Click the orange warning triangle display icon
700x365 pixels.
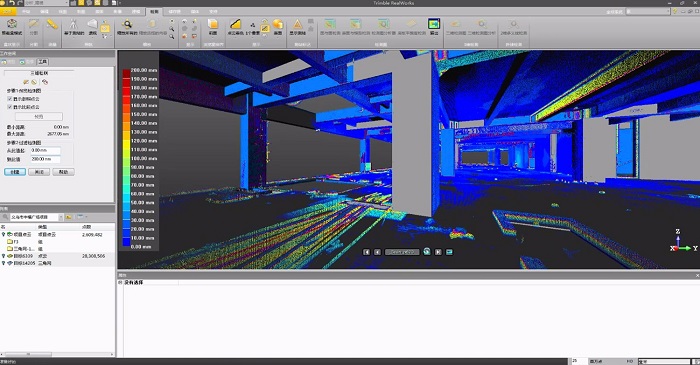pyautogui.click(x=298, y=24)
